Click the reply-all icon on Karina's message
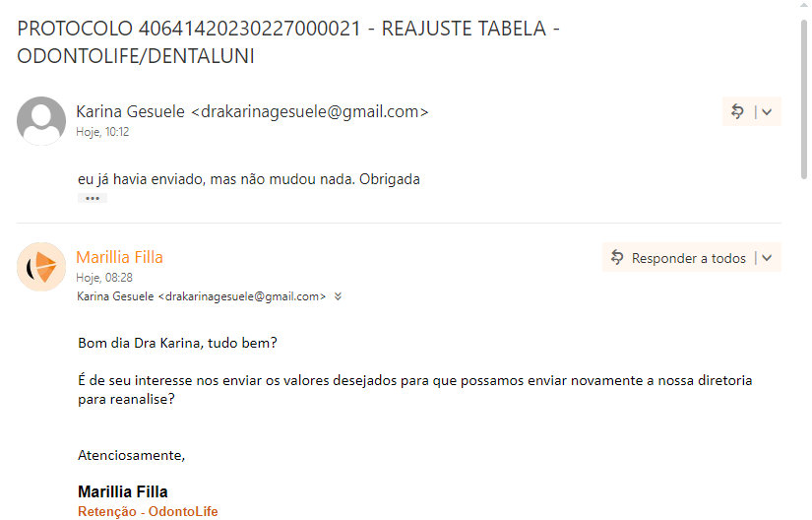The width and height of the screenshot is (812, 520). click(737, 111)
